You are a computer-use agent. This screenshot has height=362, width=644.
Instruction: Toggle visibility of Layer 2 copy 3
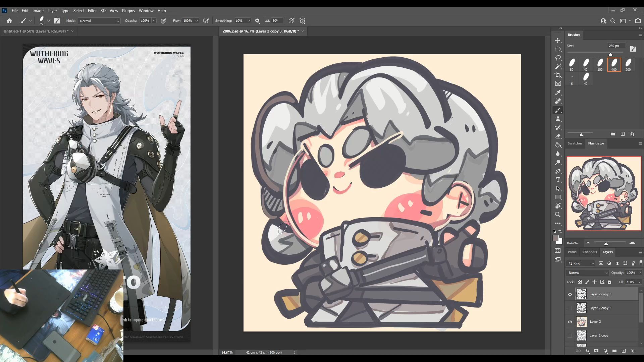point(570,294)
